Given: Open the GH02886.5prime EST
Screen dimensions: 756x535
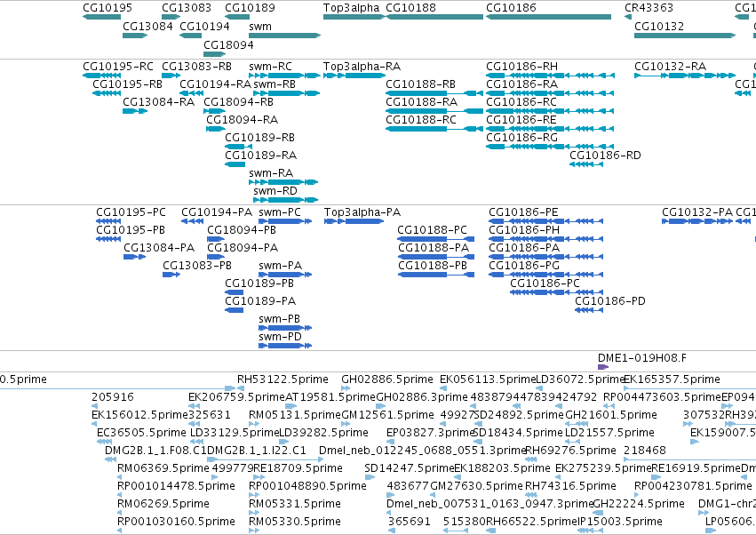Looking at the screenshot, I should (346, 388).
